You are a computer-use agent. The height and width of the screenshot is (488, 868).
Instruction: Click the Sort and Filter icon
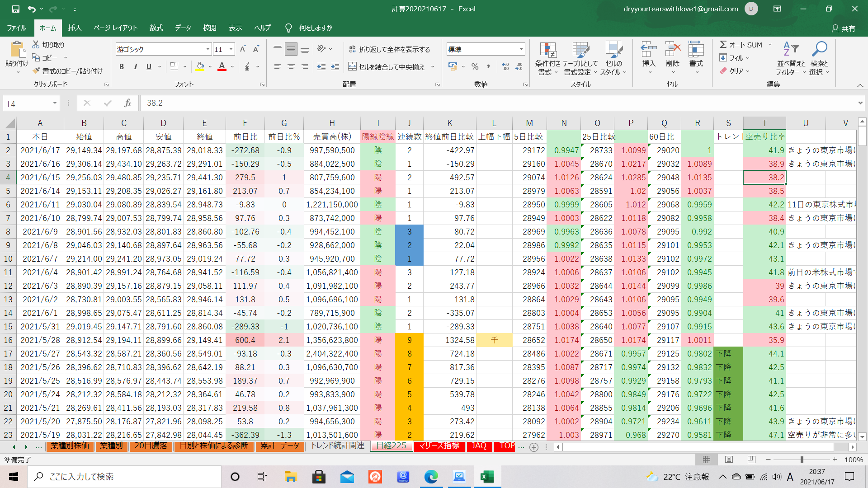791,49
